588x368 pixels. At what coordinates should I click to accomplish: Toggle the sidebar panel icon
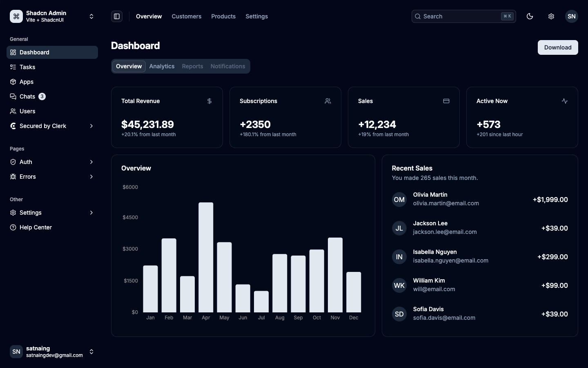[117, 16]
